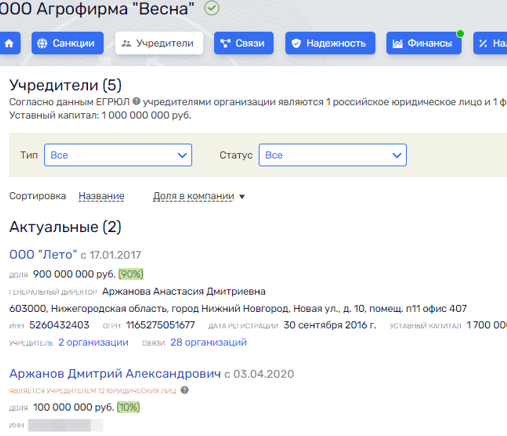Open the Тип dropdown
This screenshot has width=507, height=436.
[118, 155]
